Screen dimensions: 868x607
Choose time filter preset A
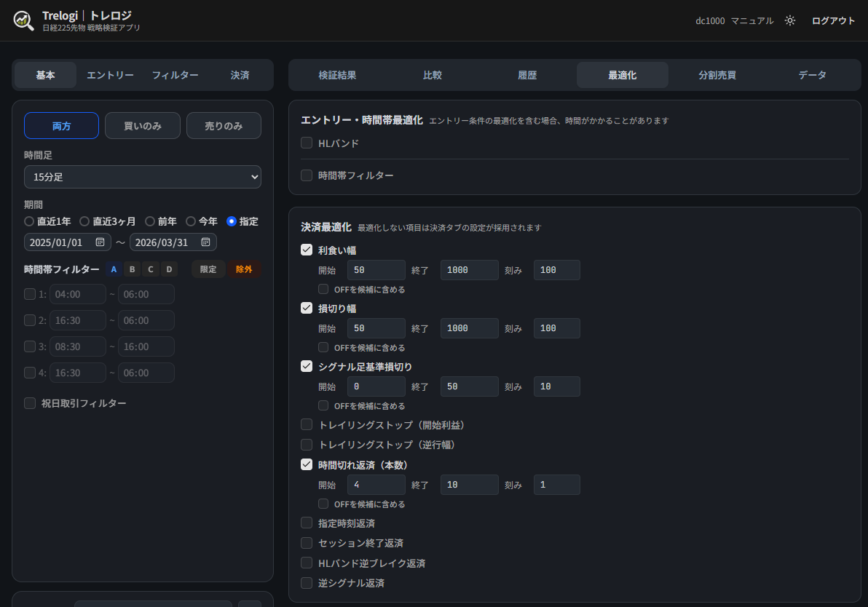tap(114, 269)
